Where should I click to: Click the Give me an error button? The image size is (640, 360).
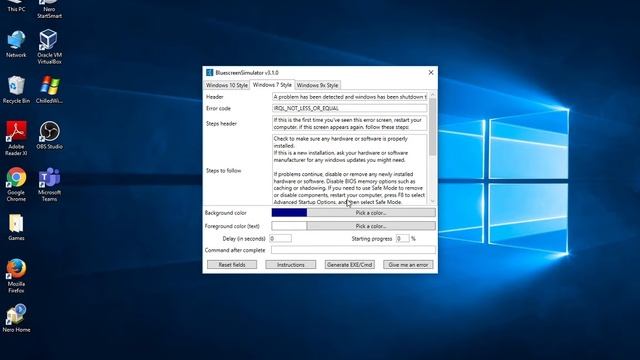[408, 264]
